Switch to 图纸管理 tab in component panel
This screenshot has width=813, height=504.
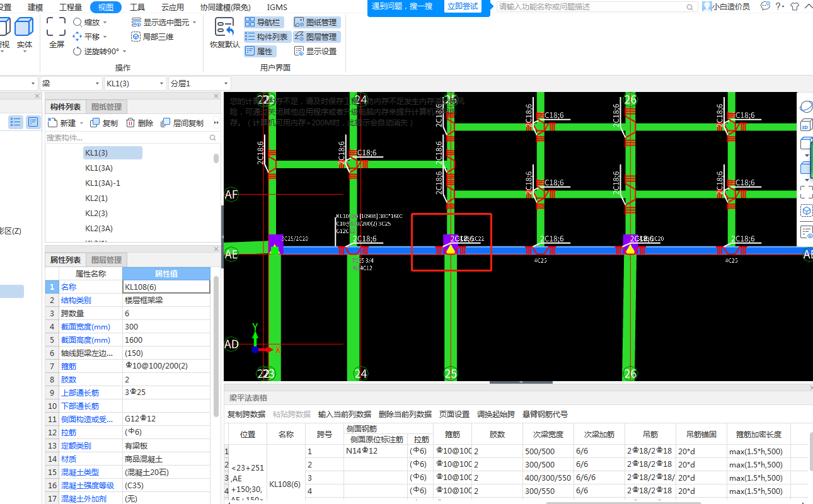click(x=107, y=106)
